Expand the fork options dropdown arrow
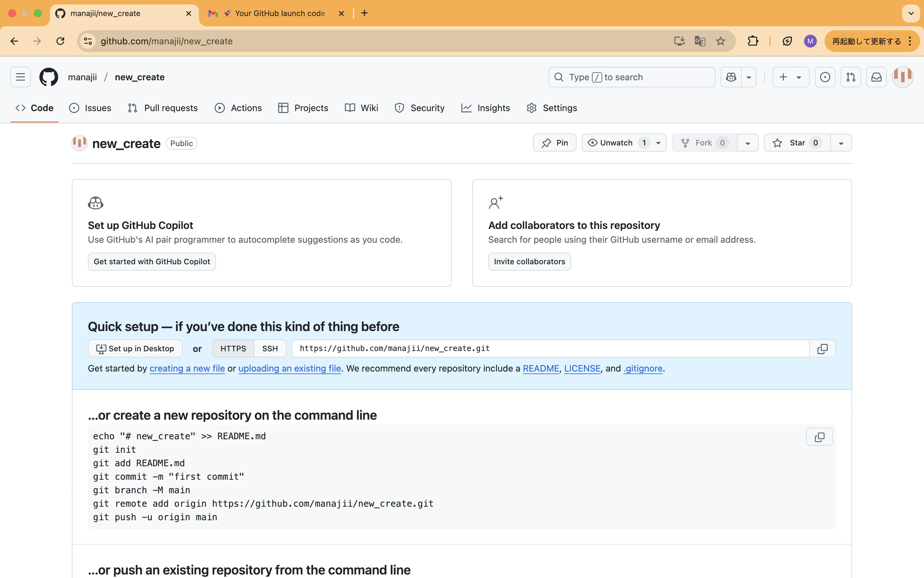This screenshot has height=578, width=924. (x=748, y=143)
